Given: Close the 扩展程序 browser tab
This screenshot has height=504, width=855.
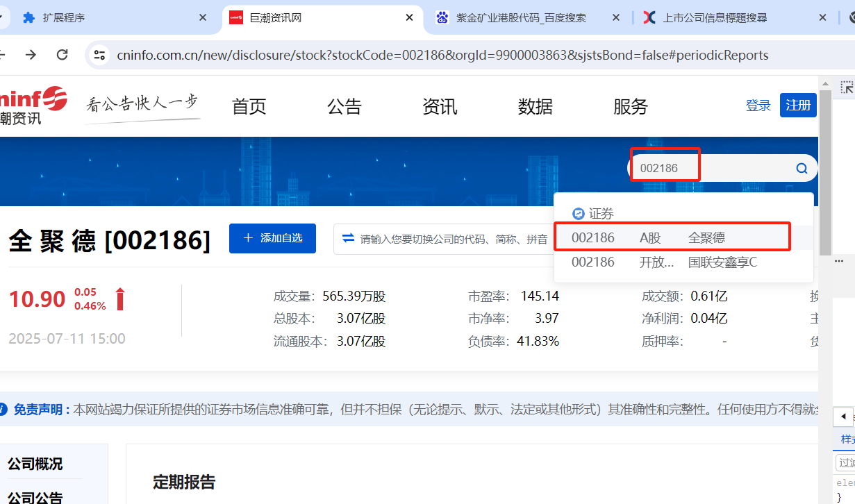Looking at the screenshot, I should pyautogui.click(x=203, y=17).
